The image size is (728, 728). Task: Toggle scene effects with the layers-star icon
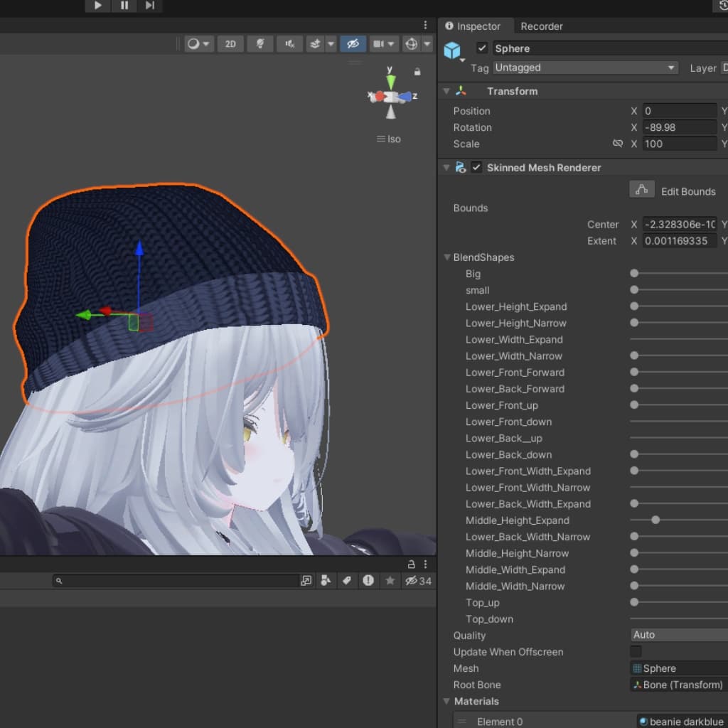click(315, 43)
